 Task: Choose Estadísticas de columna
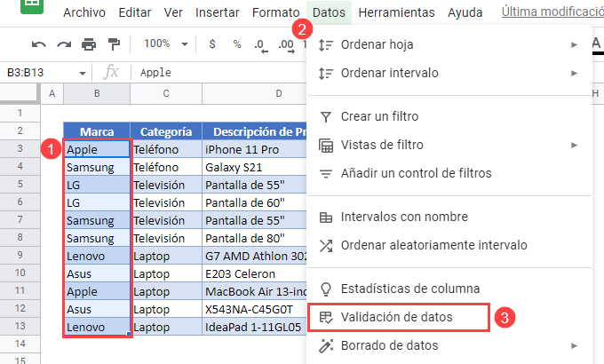click(449, 289)
